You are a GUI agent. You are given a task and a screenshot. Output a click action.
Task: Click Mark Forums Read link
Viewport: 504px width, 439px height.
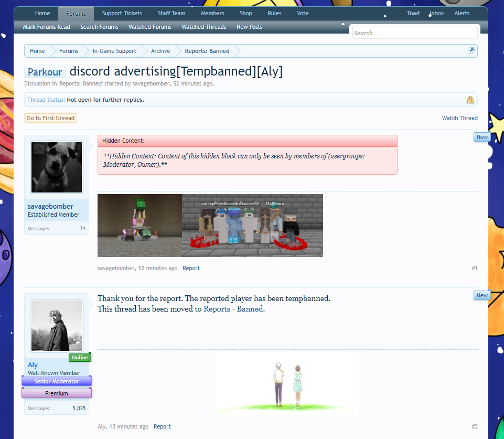[x=46, y=27]
